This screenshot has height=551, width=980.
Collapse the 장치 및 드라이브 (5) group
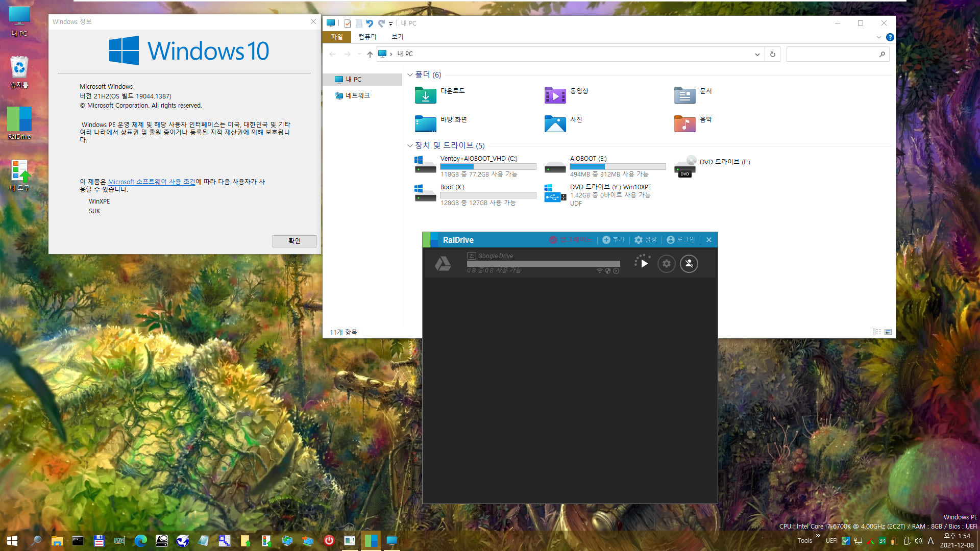tap(410, 145)
